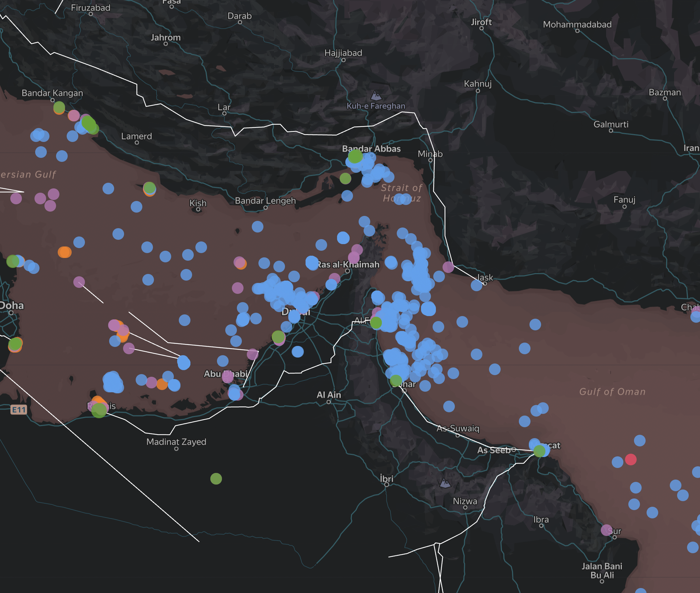This screenshot has width=700, height=593.
Task: Click the Ras al-Khaimah city label
Action: tap(348, 265)
